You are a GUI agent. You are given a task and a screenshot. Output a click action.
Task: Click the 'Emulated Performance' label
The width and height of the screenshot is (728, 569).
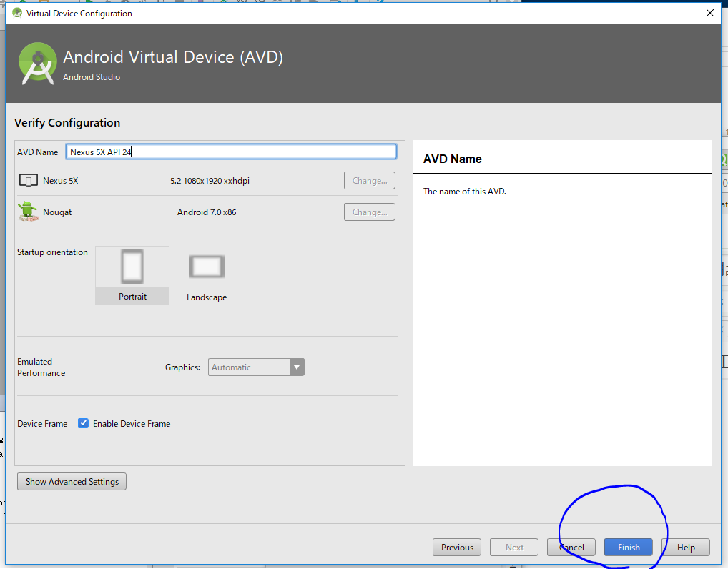tap(41, 367)
